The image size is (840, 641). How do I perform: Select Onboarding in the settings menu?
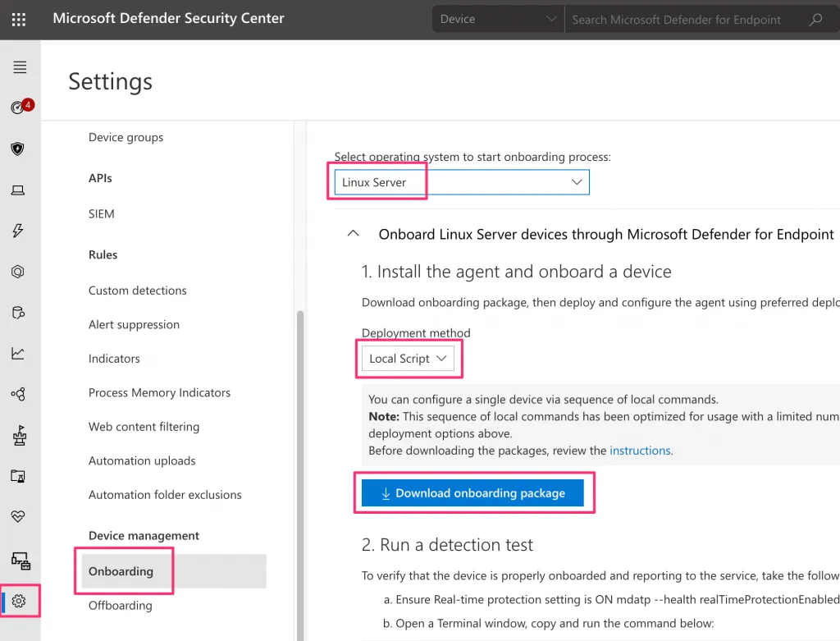click(x=121, y=571)
